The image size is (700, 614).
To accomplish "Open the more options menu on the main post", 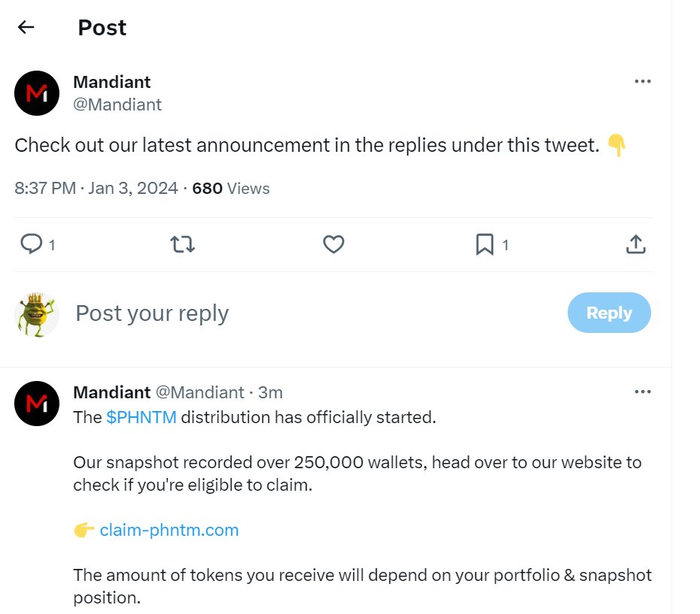I will pyautogui.click(x=643, y=81).
